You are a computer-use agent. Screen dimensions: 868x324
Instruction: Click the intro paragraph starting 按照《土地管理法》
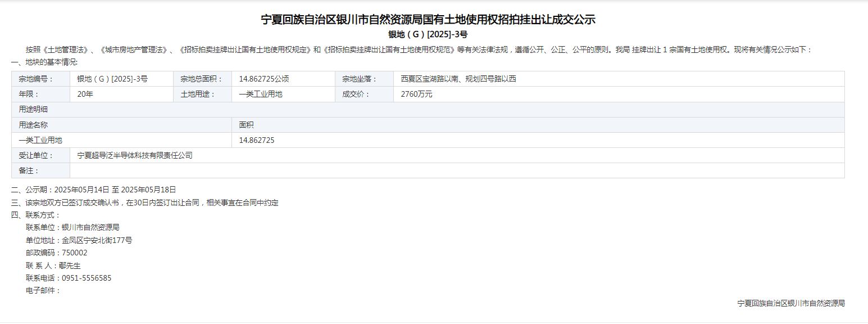point(419,49)
